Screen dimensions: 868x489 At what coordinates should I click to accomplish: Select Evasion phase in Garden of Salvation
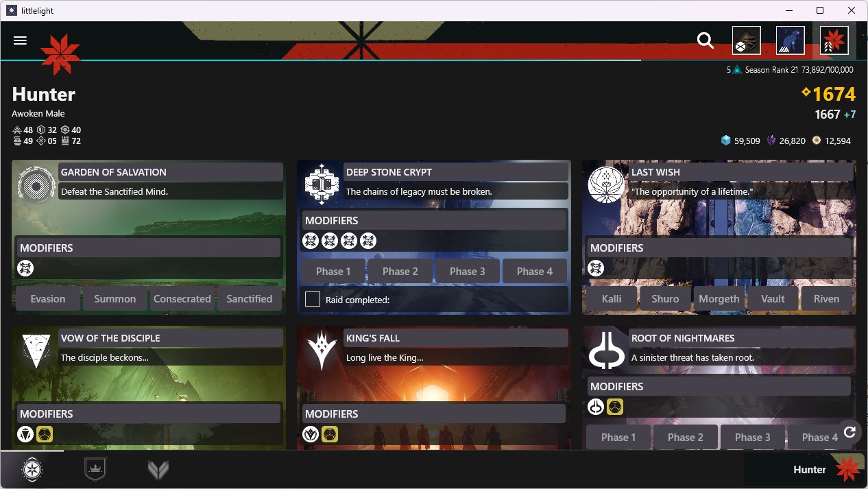pyautogui.click(x=48, y=299)
